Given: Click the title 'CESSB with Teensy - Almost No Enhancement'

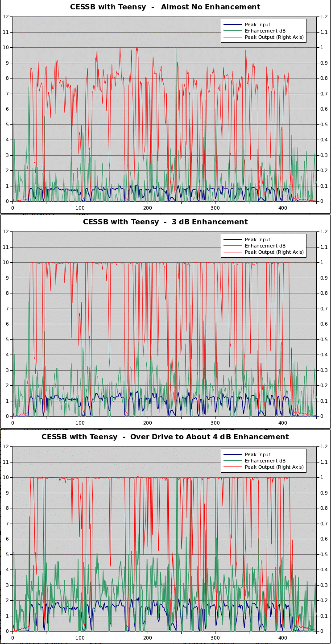Looking at the screenshot, I should coord(165,7).
